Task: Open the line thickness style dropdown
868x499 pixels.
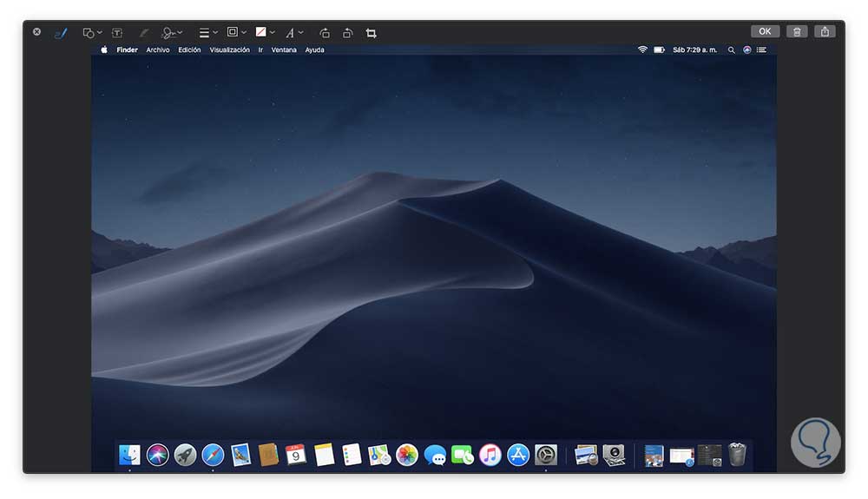Action: [208, 33]
